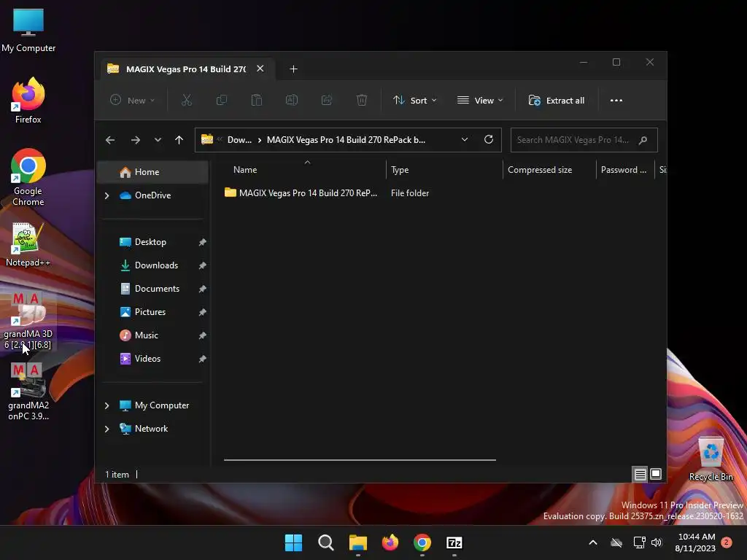Close the MAGIX Vegas Pro tab
The width and height of the screenshot is (747, 560).
pos(260,69)
